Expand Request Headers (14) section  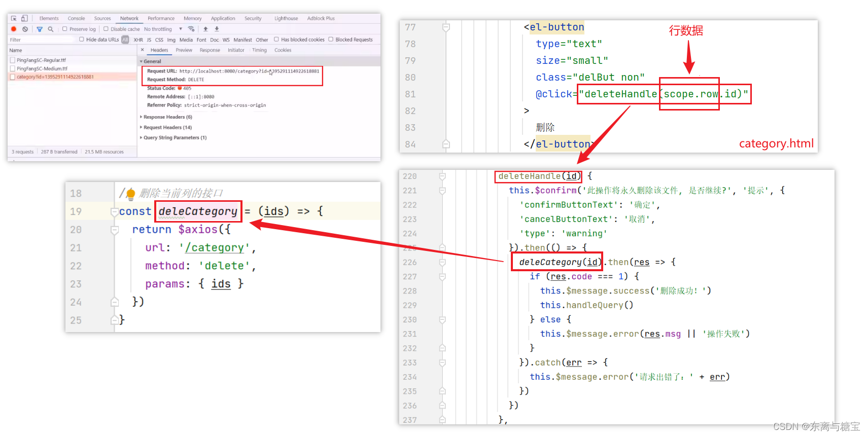167,127
